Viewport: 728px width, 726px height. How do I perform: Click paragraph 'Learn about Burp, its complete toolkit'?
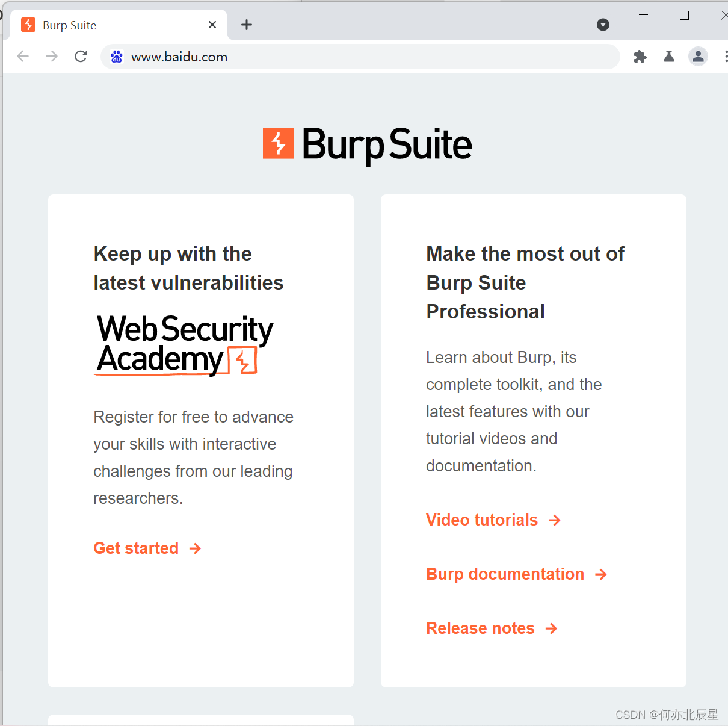514,412
